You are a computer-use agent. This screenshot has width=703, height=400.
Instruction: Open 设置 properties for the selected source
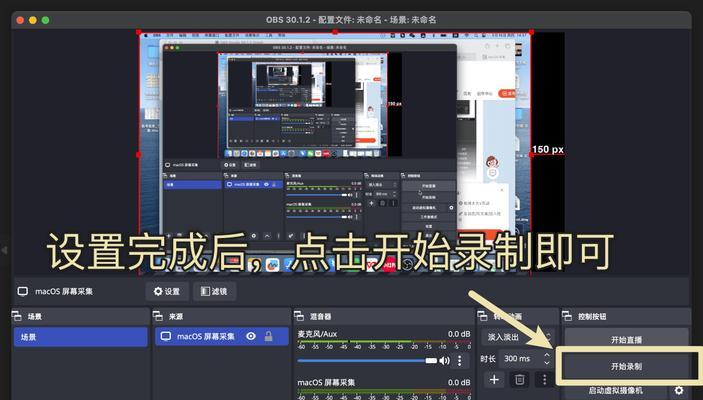click(167, 291)
